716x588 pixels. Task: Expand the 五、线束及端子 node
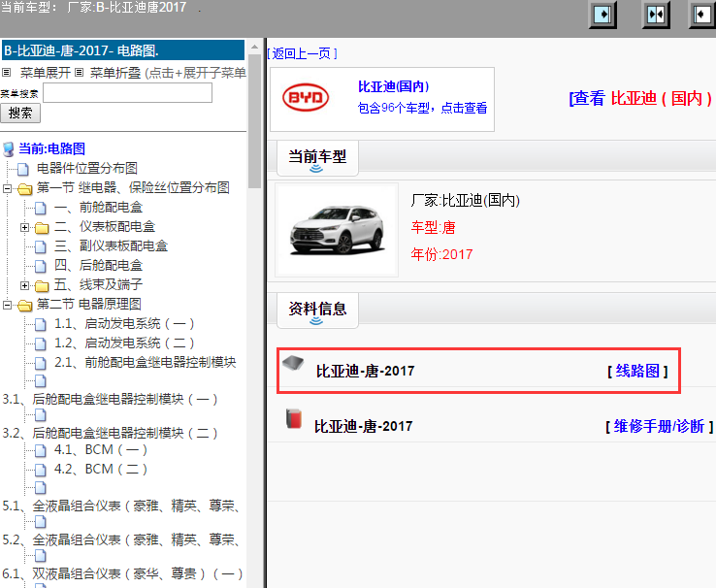[x=24, y=285]
